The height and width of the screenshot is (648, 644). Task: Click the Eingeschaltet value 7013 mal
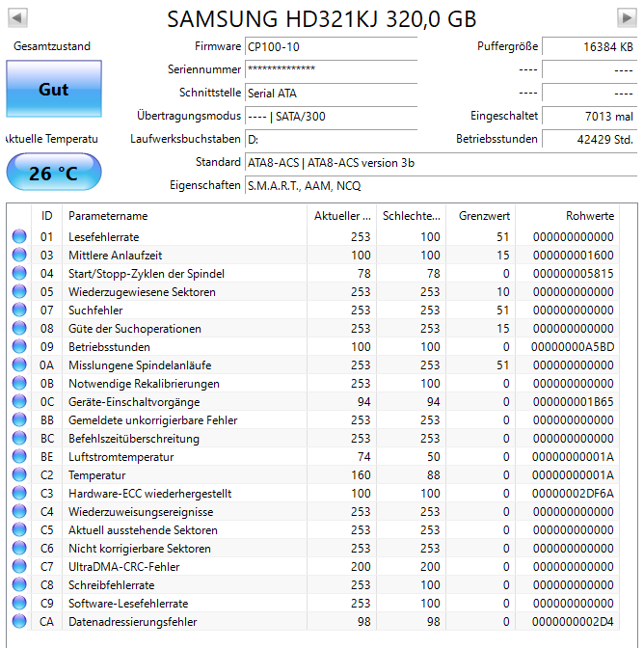pyautogui.click(x=589, y=116)
